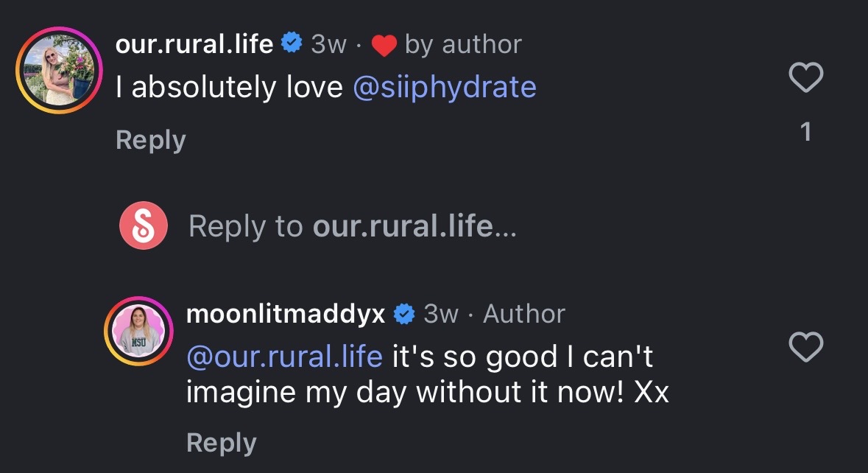
Task: Click verified badge beside moonlitmaddyx username
Action: (404, 314)
